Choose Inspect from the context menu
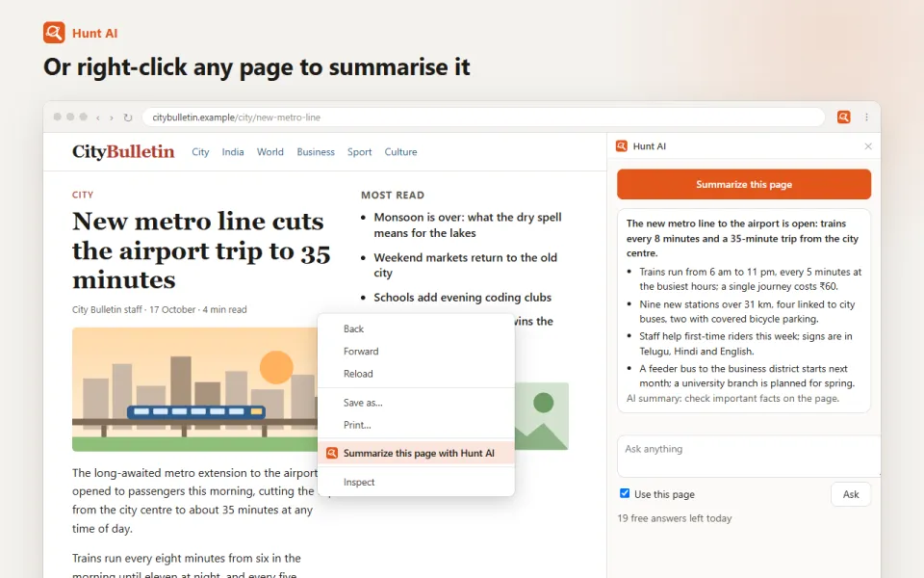 (x=416, y=482)
